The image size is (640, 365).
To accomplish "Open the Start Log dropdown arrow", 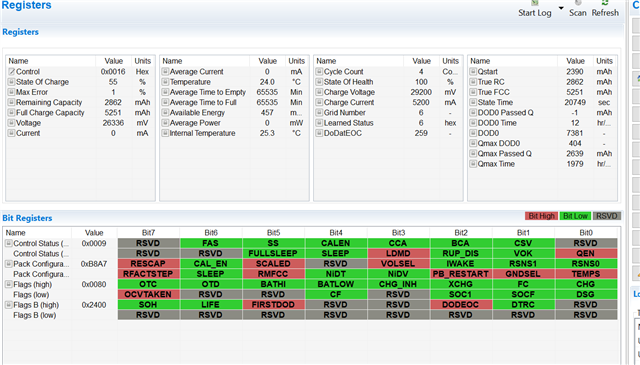I will click(x=561, y=8).
